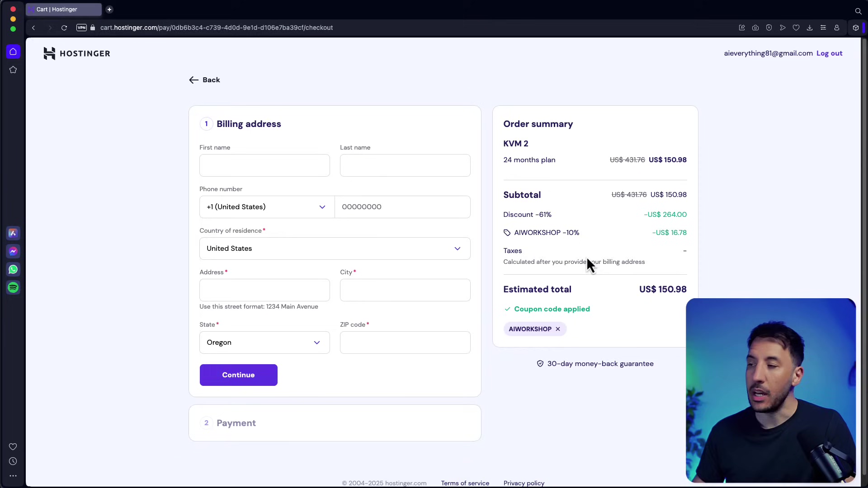Click the 30-day money-back guarantee text

600,364
